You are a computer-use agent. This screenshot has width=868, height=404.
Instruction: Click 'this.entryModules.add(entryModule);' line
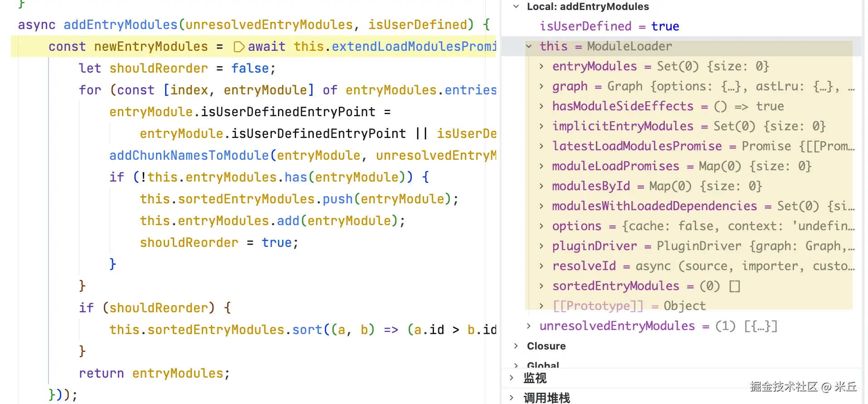pyautogui.click(x=273, y=221)
